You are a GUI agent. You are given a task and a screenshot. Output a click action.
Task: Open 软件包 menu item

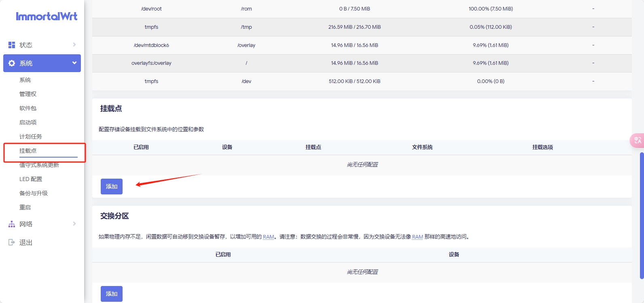(x=28, y=108)
